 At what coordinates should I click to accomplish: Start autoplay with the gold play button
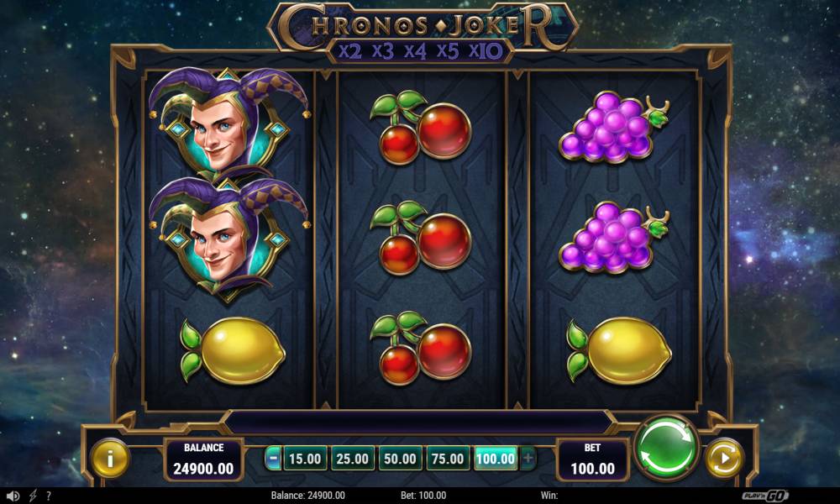pyautogui.click(x=724, y=459)
